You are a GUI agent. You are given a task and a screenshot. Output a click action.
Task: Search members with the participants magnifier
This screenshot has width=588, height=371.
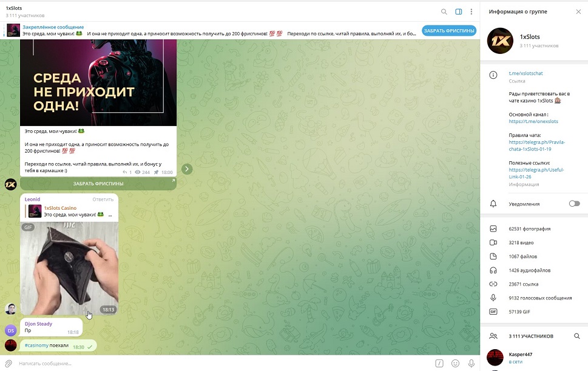(x=576, y=336)
